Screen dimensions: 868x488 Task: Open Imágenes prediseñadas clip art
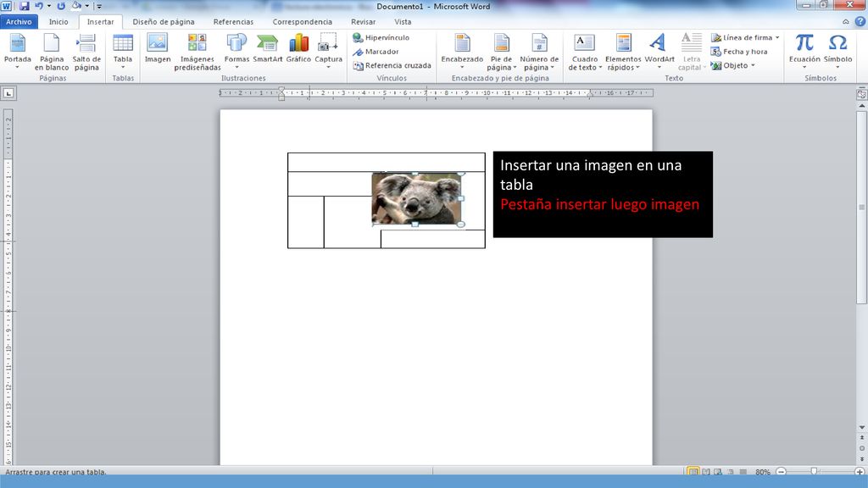[x=197, y=52]
